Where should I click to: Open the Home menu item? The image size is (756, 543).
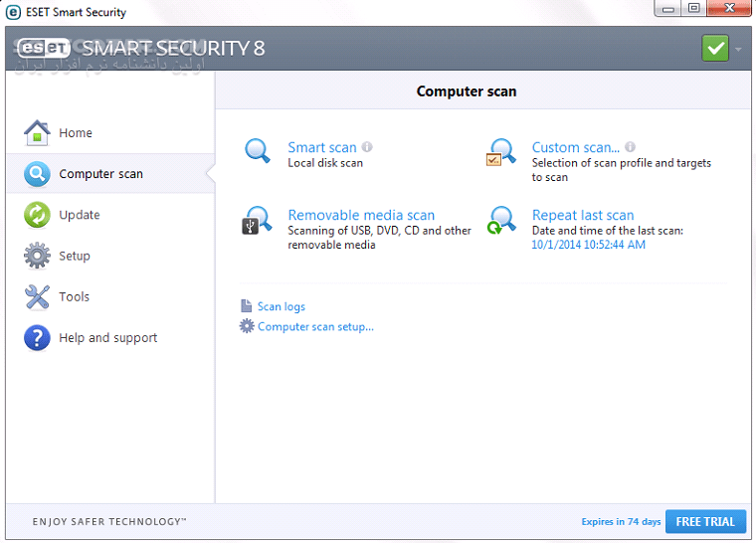(x=110, y=132)
